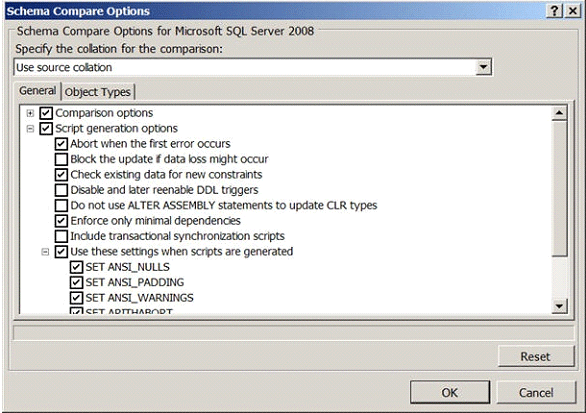
Task: Toggle the Script generation options checkbox
Action: click(46, 129)
